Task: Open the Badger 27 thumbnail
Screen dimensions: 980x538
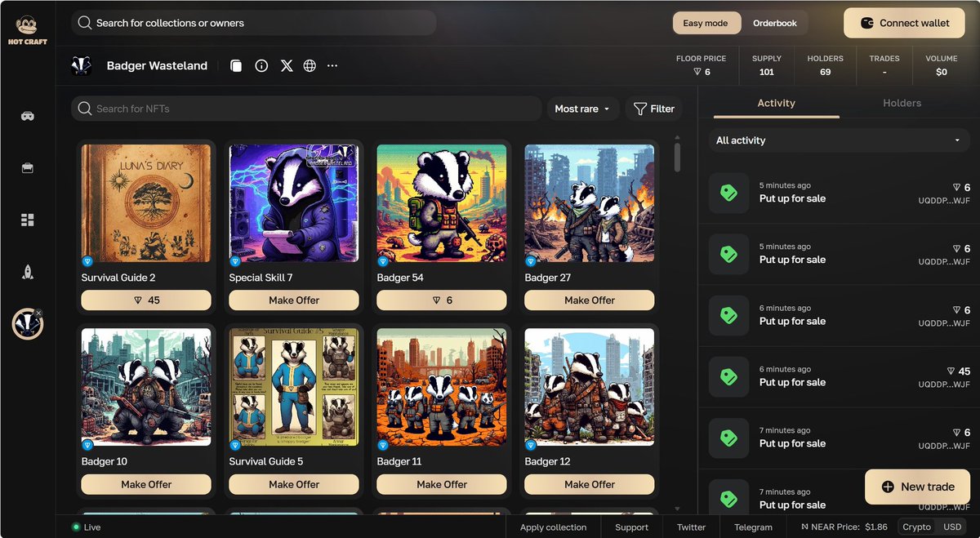Action: [x=590, y=204]
